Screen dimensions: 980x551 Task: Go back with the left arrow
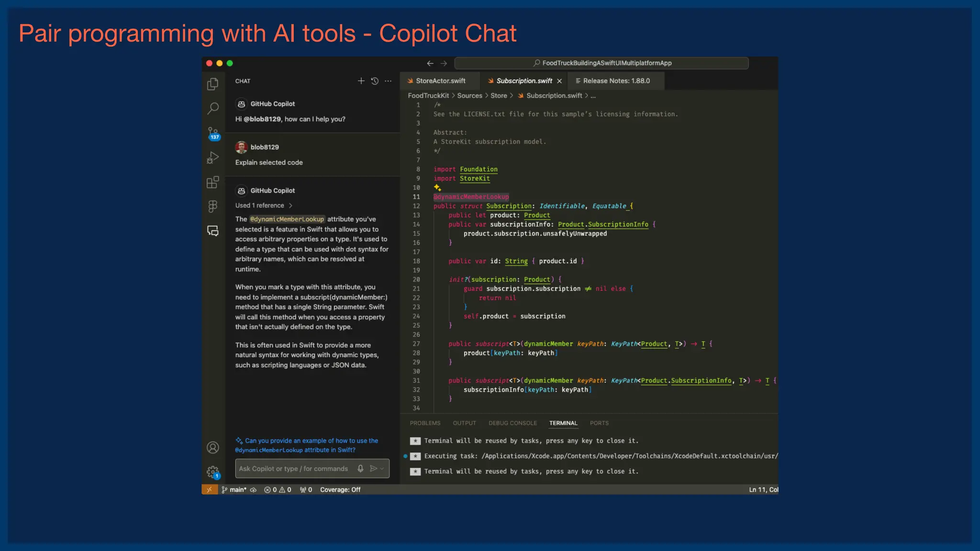(x=430, y=63)
